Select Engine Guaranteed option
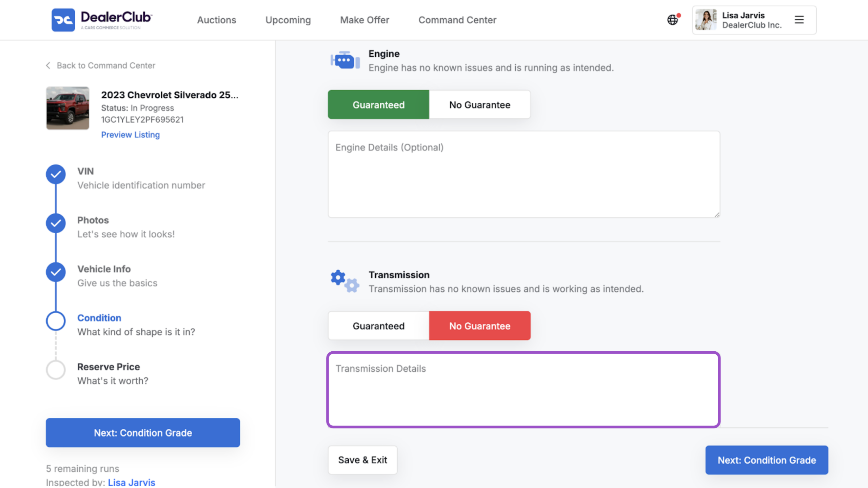Viewport: 868px width, 488px height. click(378, 105)
